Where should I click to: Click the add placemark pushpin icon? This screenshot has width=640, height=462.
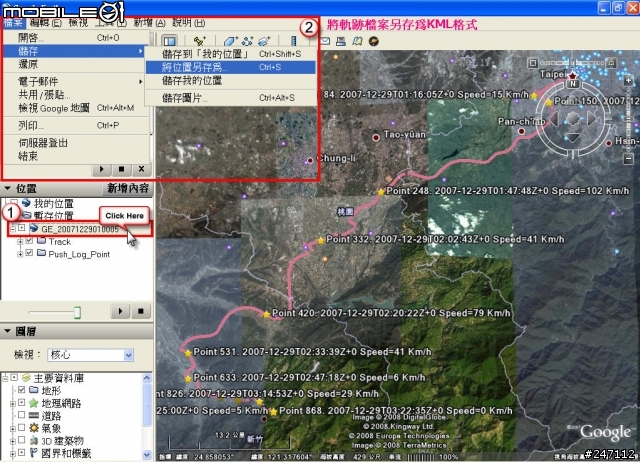(200, 41)
